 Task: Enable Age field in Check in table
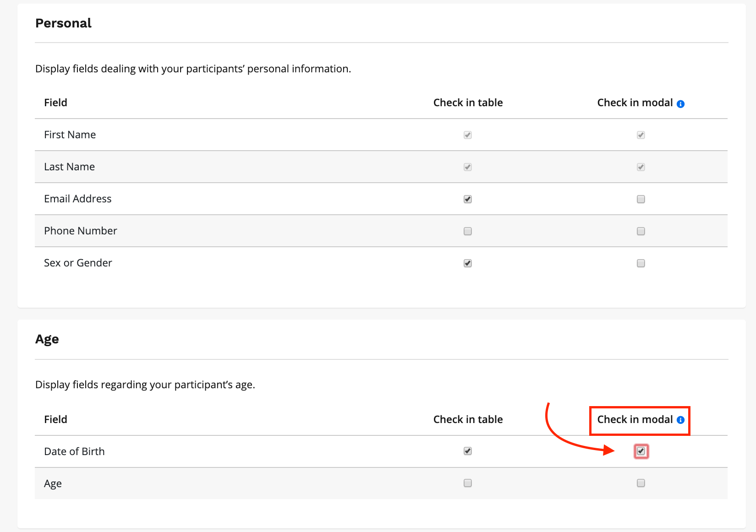click(467, 483)
